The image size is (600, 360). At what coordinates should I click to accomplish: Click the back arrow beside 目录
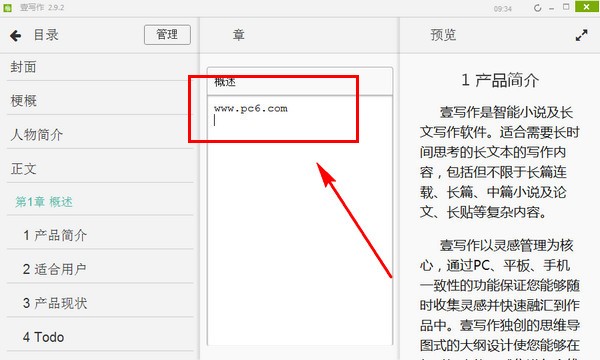click(16, 36)
